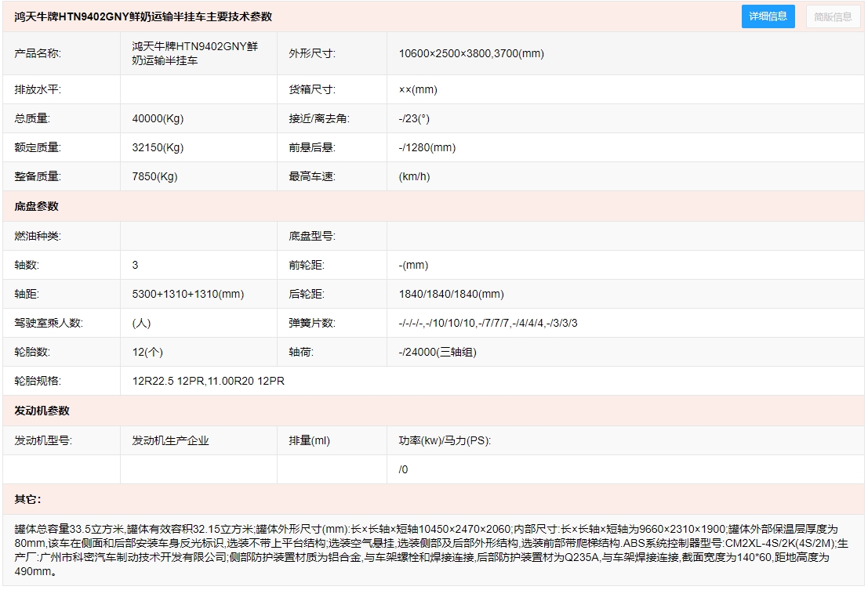The height and width of the screenshot is (590, 868).
Task: Click the 驾驶室乘人数 label
Action: point(49,323)
